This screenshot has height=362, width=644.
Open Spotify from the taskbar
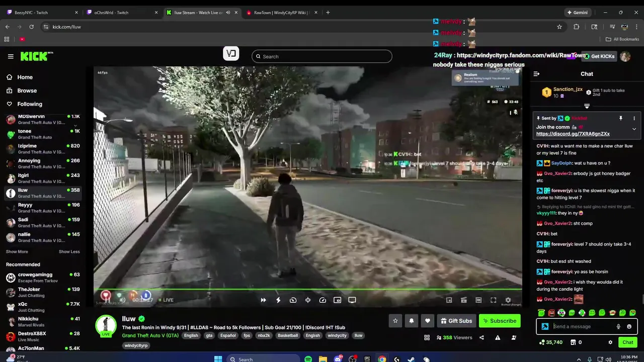[308, 359]
